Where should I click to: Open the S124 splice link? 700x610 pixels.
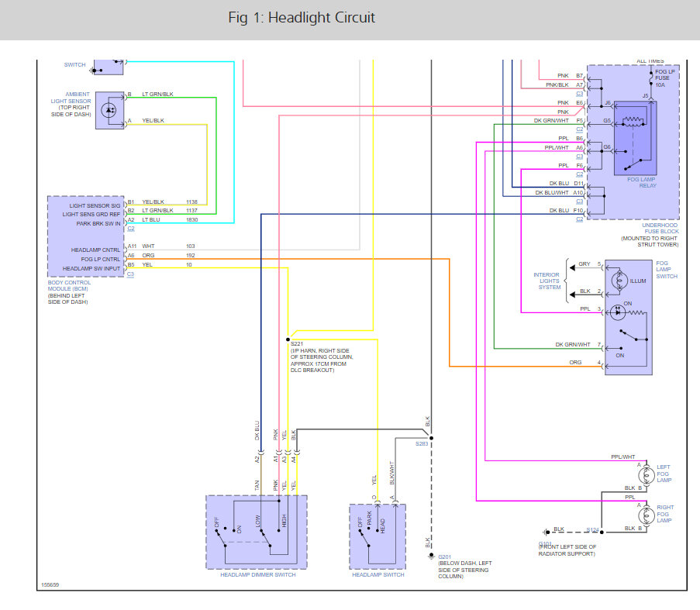point(592,529)
